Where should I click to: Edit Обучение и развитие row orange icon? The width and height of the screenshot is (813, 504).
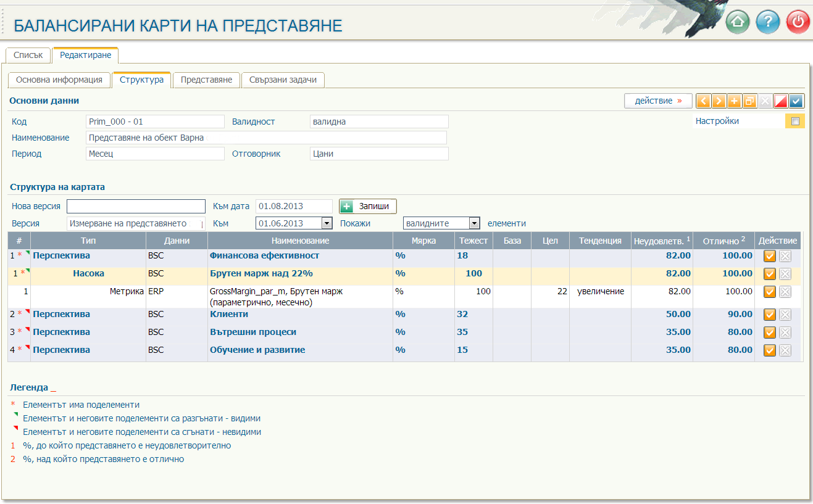[x=770, y=350]
